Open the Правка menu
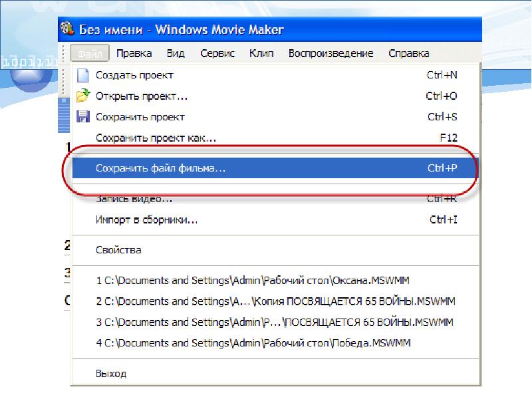Image resolution: width=532 pixels, height=399 pixels. click(x=134, y=54)
